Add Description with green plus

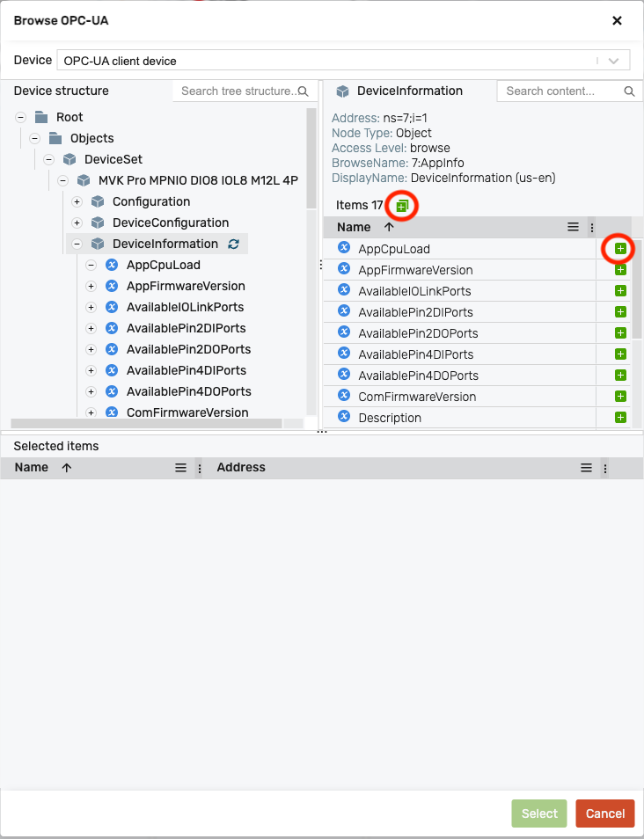[620, 418]
